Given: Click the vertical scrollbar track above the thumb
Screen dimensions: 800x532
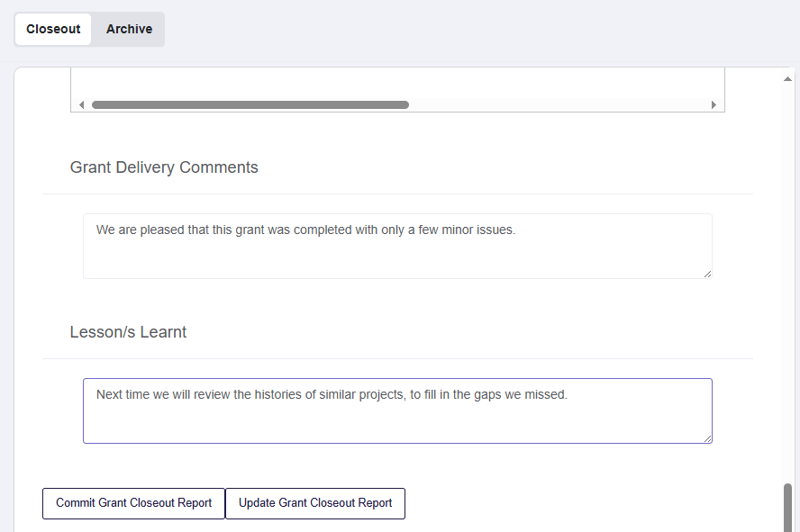Looking at the screenshot, I should (787, 283).
